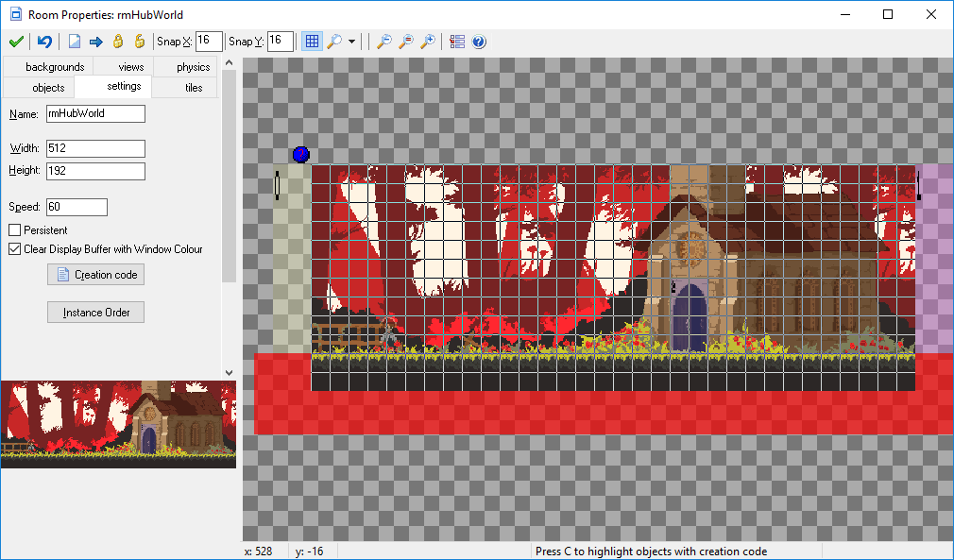Screen dimensions: 954x560
Task: Toggle the grid display button
Action: coord(312,42)
